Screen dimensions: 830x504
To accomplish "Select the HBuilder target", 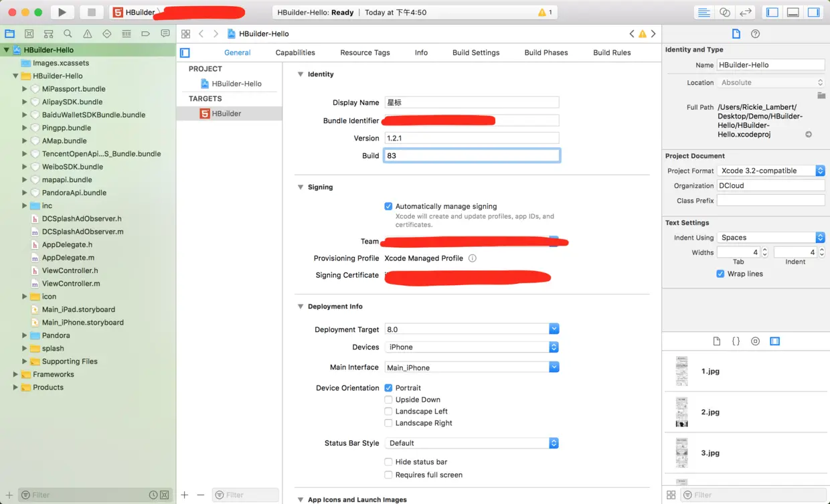I will tap(229, 114).
